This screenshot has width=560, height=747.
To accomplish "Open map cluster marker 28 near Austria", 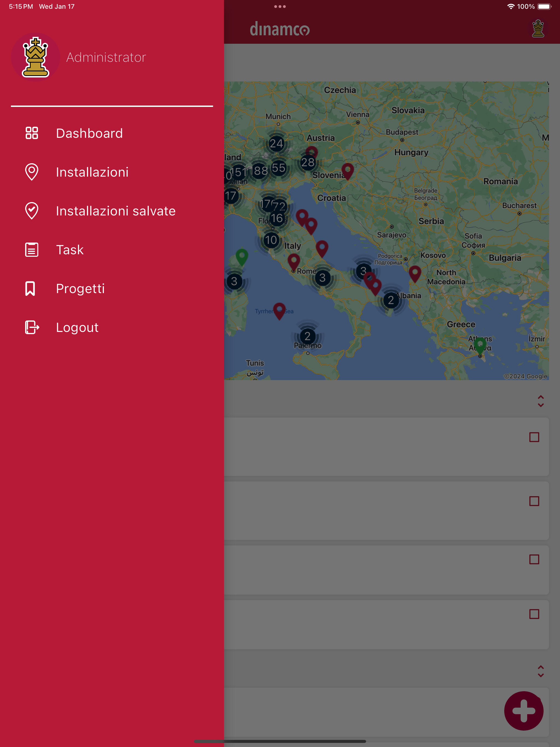I will 308,162.
